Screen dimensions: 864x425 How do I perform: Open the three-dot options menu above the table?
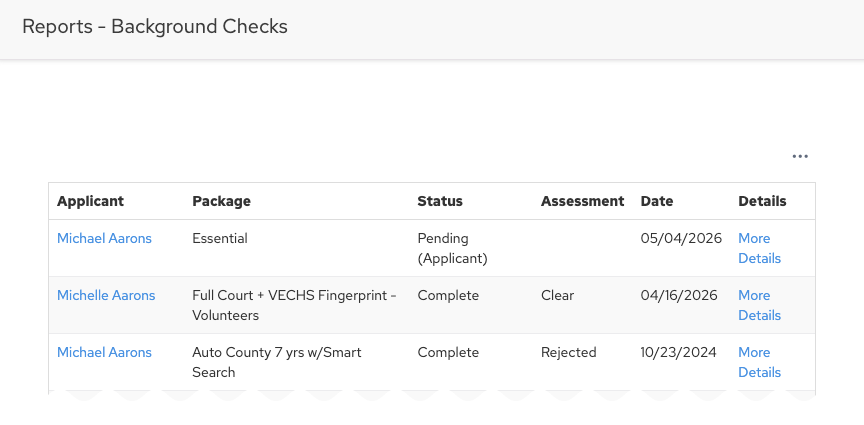pos(800,157)
